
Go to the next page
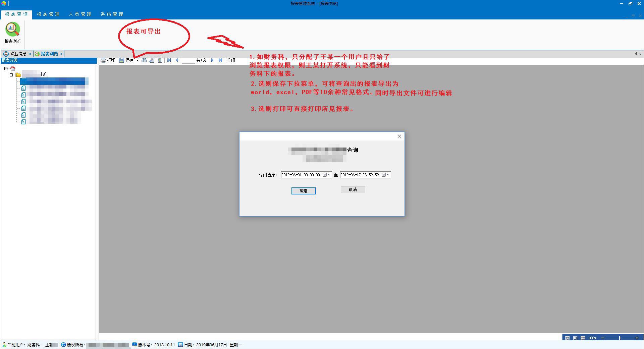[212, 60]
